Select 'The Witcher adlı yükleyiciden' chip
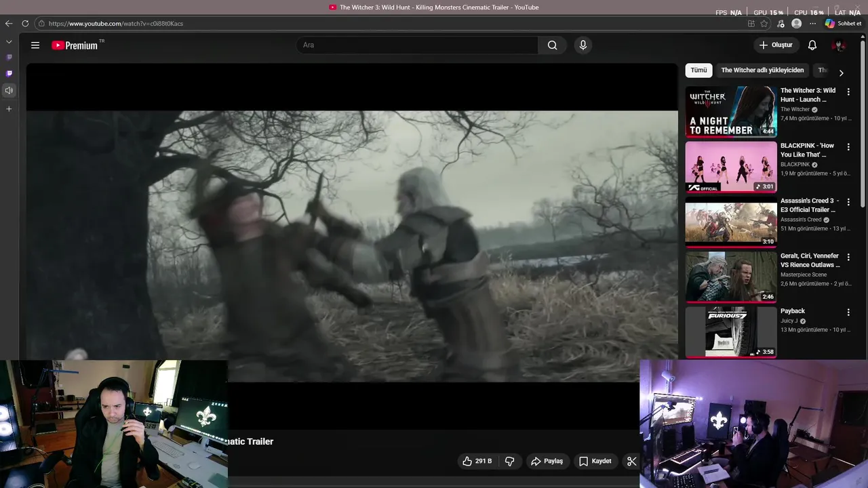The image size is (868, 488). coord(762,70)
